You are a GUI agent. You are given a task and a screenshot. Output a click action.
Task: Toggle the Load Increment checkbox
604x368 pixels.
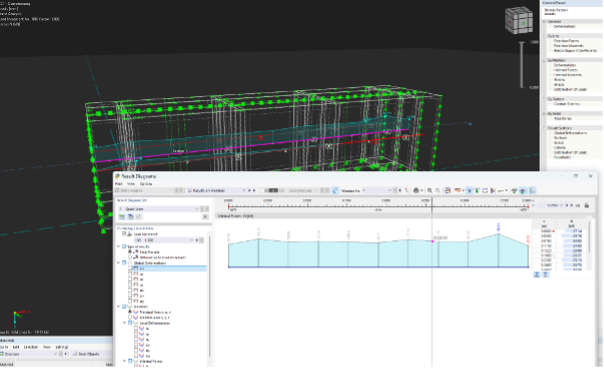[124, 234]
